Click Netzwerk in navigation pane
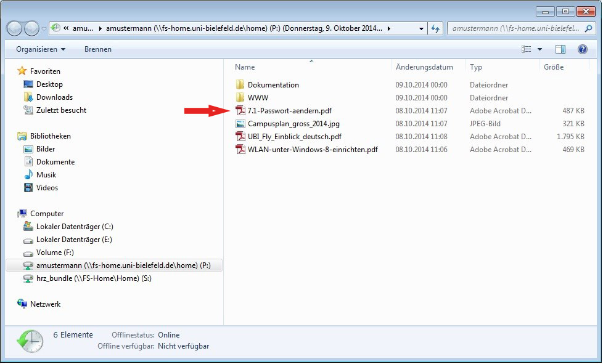The image size is (603, 364). click(x=46, y=304)
